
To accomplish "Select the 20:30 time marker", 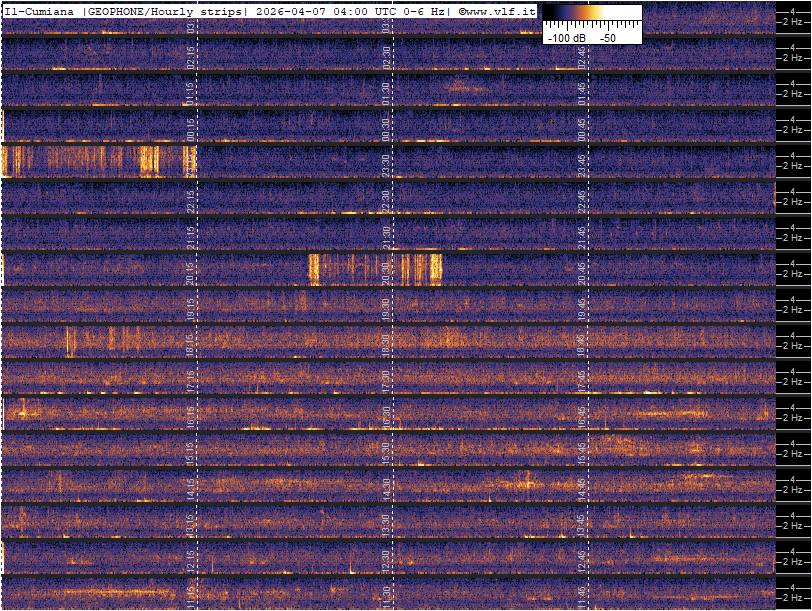I will pyautogui.click(x=386, y=270).
